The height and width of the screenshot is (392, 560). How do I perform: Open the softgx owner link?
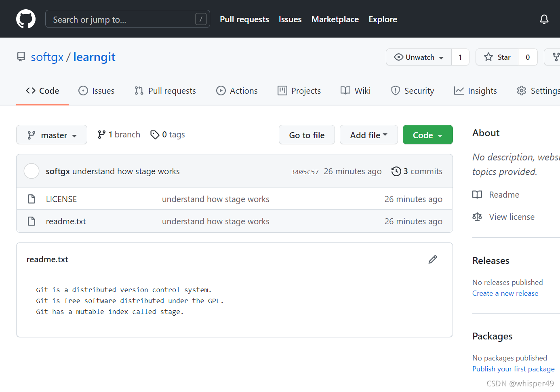[47, 57]
